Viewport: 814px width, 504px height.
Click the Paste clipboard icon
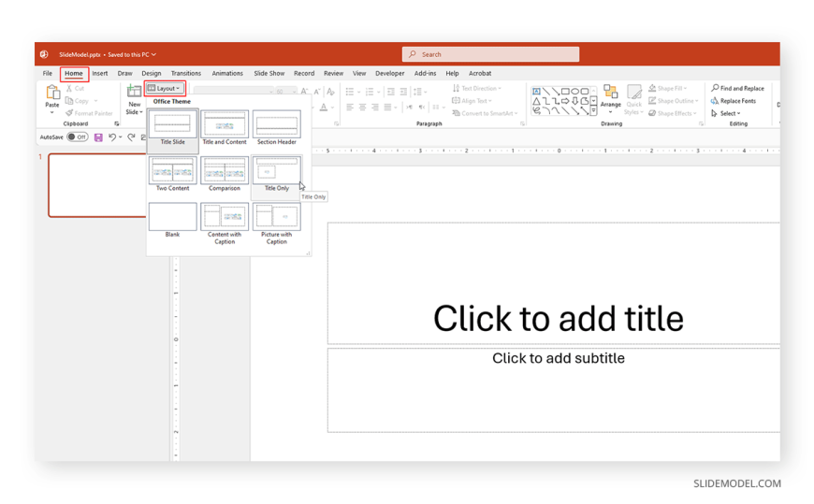pyautogui.click(x=52, y=93)
